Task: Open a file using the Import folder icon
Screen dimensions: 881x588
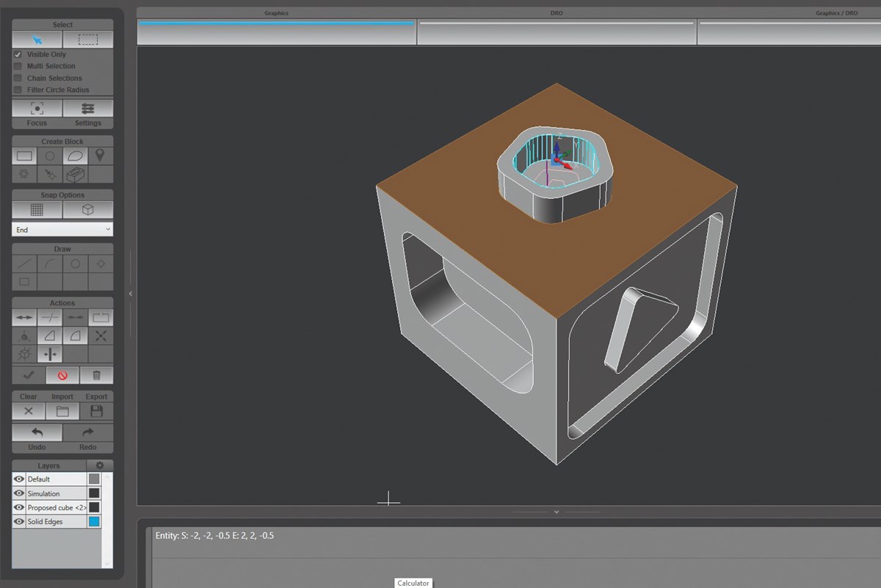Action: coord(62,411)
